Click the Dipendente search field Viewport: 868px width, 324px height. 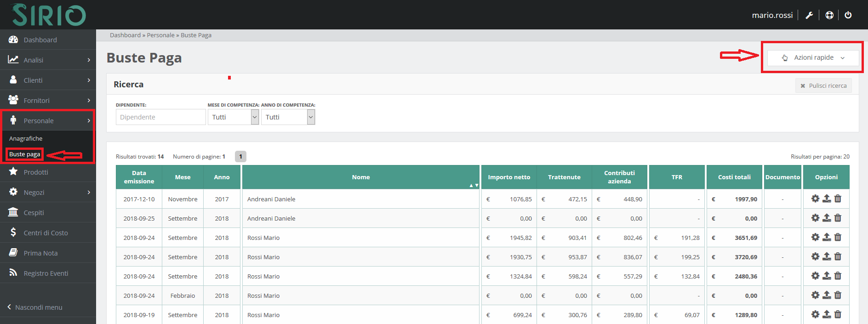[160, 117]
